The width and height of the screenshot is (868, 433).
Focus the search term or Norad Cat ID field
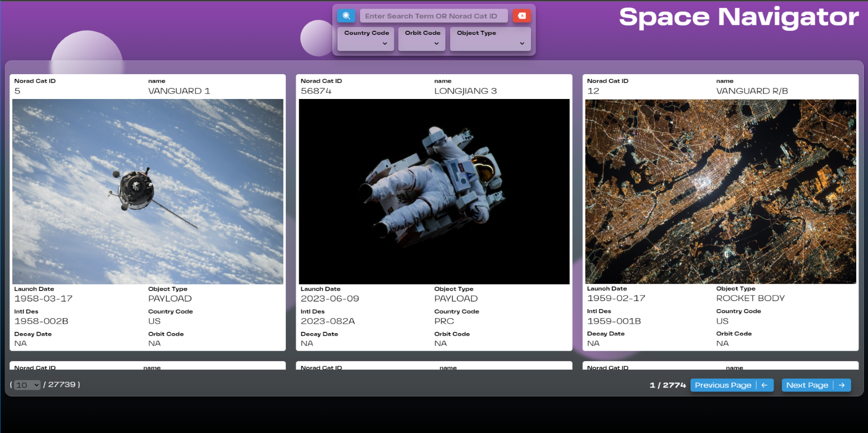click(434, 16)
